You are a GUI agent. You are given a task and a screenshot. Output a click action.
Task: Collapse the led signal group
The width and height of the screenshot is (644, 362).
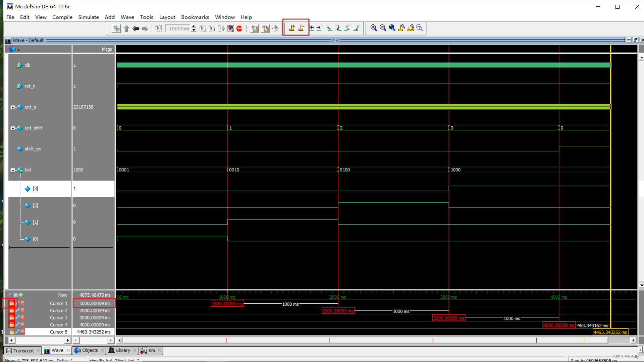coord(13,170)
